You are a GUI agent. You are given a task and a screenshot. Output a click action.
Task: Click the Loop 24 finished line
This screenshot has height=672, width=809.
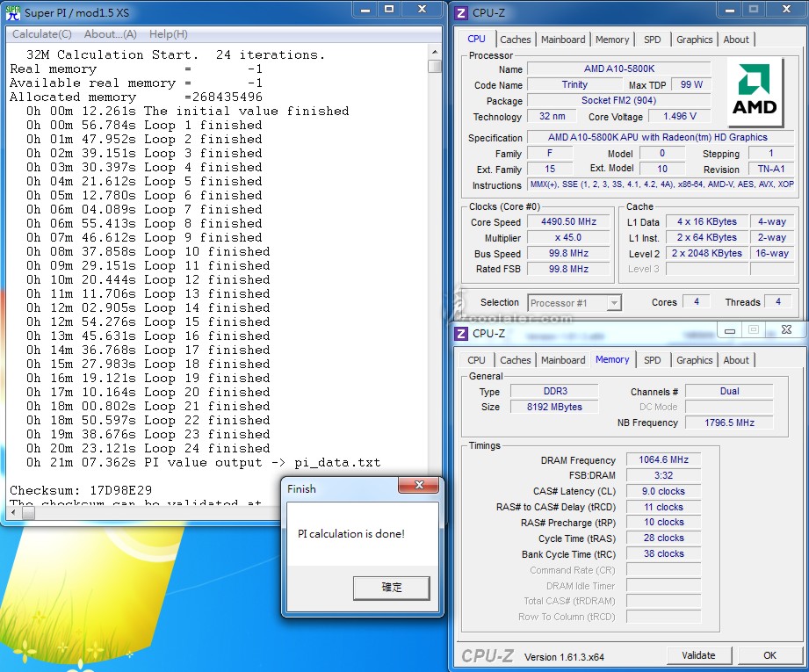point(148,449)
